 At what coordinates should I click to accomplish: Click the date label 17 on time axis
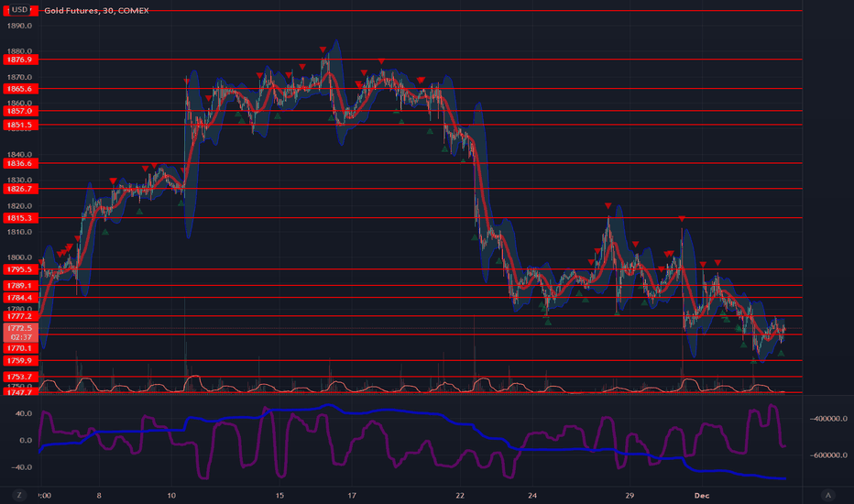(352, 495)
